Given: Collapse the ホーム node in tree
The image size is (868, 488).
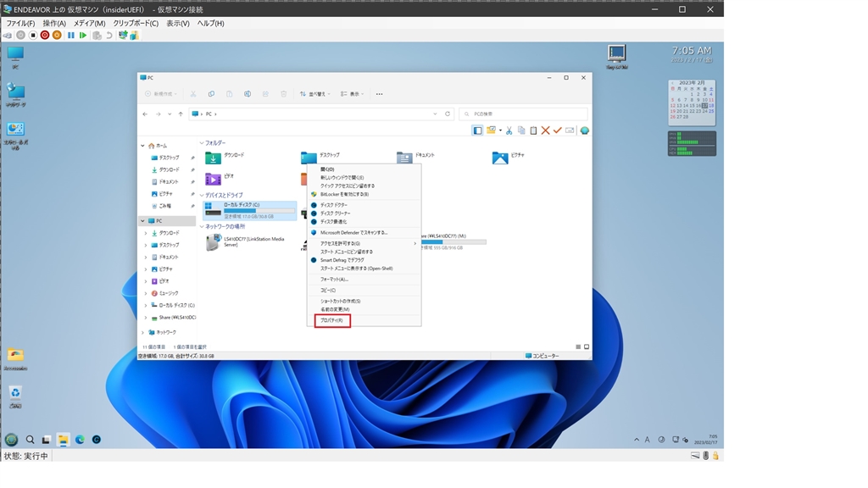Looking at the screenshot, I should [x=142, y=146].
